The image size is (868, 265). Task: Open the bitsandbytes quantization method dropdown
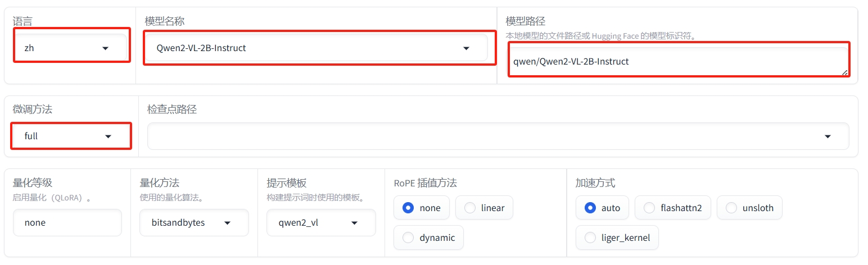pyautogui.click(x=193, y=223)
